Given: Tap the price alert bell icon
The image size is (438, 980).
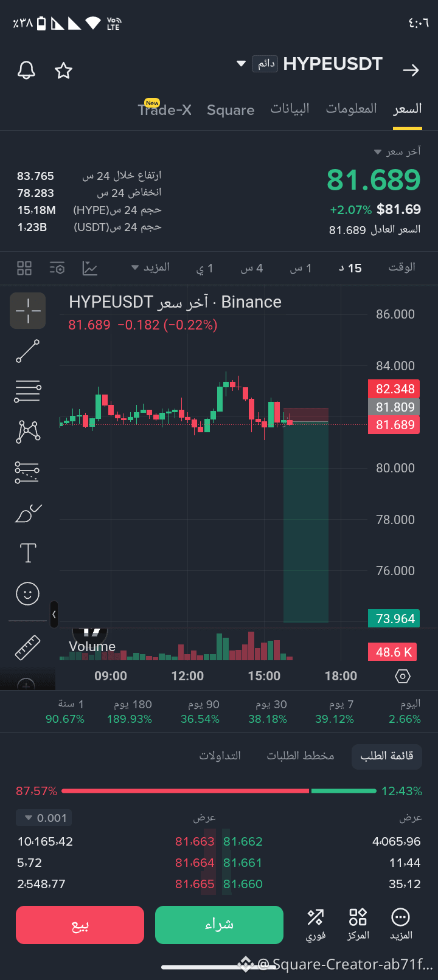Looking at the screenshot, I should [x=26, y=71].
